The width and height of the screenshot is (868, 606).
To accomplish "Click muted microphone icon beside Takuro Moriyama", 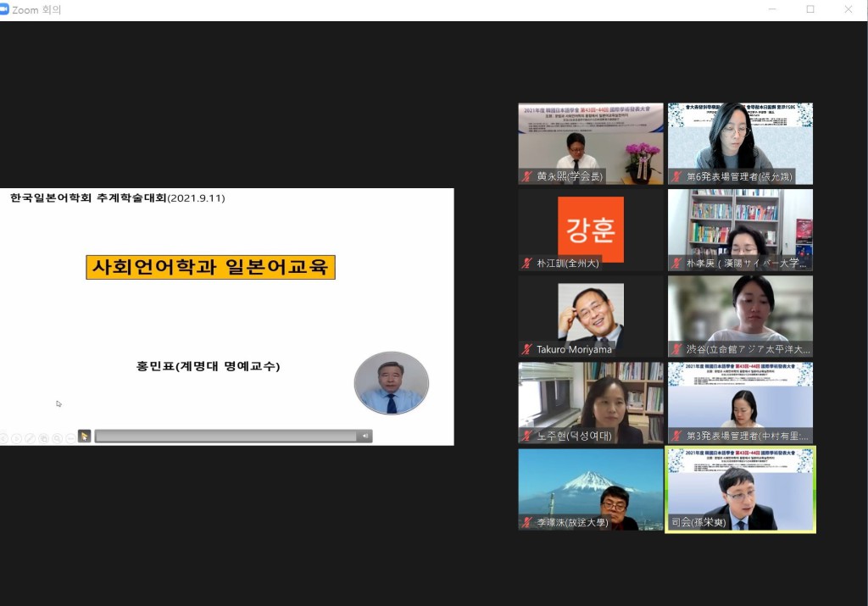I will pyautogui.click(x=527, y=349).
